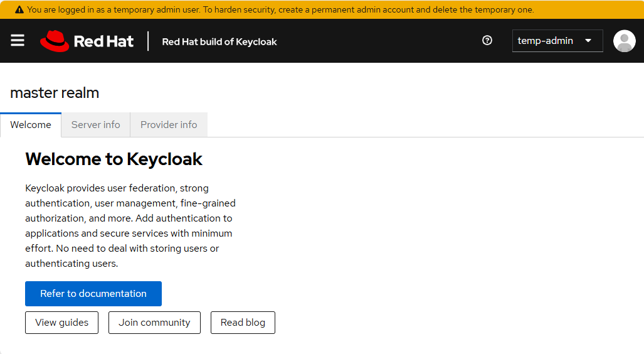Click the dropdown caret beside temp-admin
Viewport: 644px width, 354px height.
click(588, 41)
